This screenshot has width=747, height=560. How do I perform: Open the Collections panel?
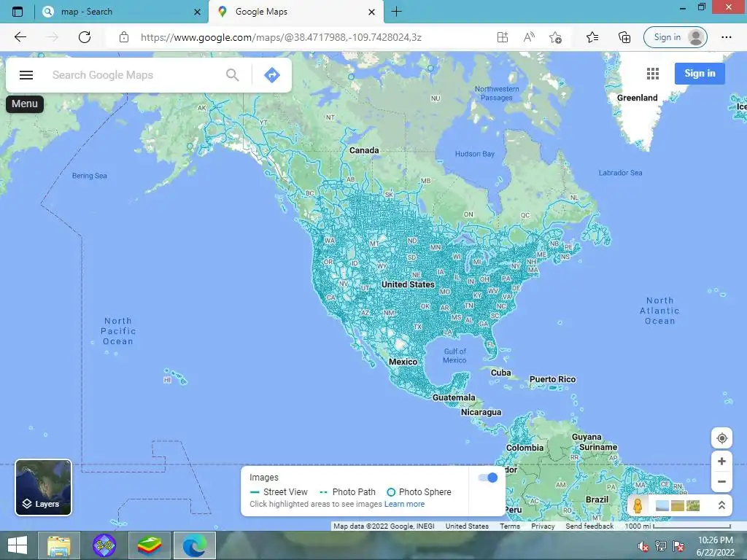click(x=624, y=37)
